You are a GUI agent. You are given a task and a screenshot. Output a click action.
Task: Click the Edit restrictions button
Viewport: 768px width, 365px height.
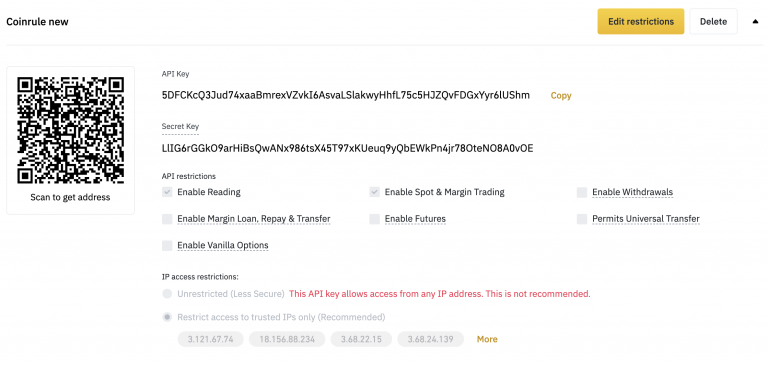[x=641, y=22]
